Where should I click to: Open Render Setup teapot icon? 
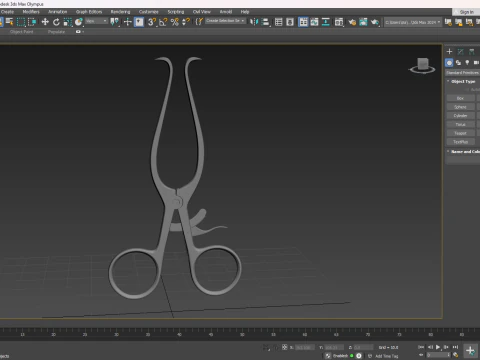352,22
